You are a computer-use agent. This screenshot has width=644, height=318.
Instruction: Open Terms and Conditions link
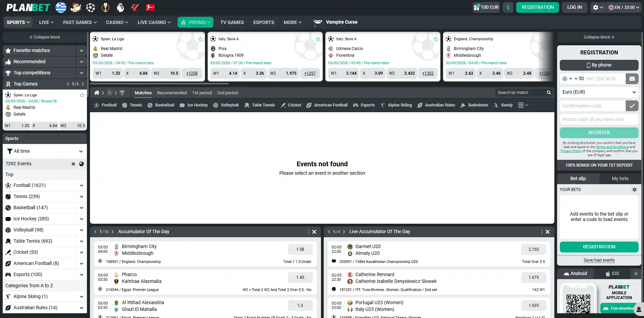pyautogui.click(x=612, y=147)
